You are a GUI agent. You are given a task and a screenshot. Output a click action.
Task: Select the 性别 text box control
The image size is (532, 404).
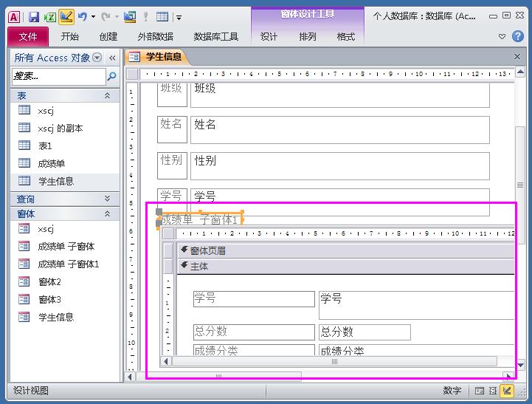pos(340,166)
